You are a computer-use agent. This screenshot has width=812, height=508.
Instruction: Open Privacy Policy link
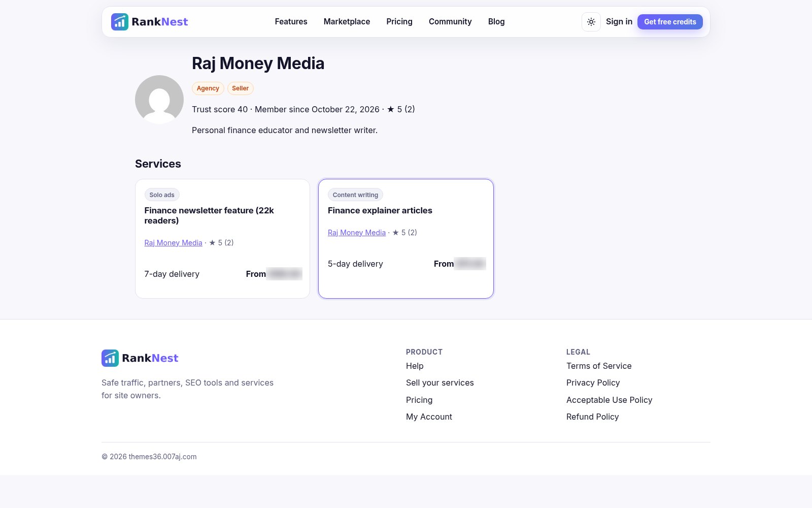(593, 383)
